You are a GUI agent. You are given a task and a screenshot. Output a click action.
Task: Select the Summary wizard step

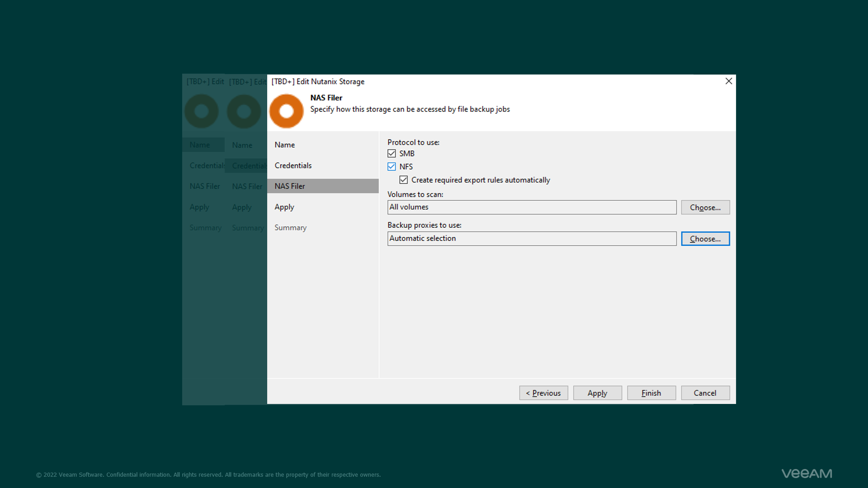[x=323, y=228]
